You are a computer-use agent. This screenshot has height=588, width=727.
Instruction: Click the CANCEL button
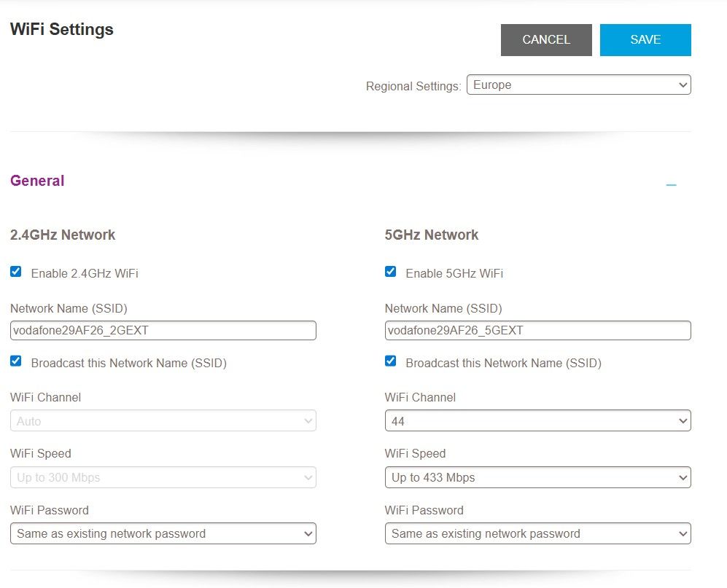546,40
